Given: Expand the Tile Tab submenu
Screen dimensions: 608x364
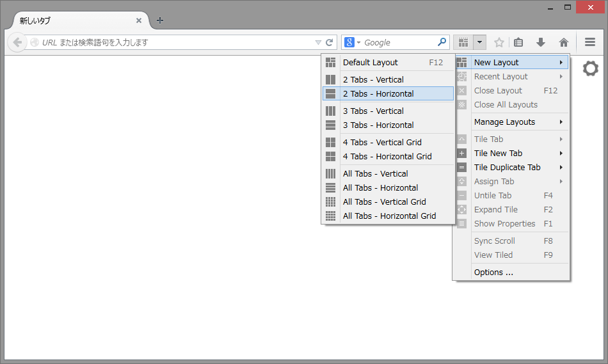Looking at the screenshot, I should coord(511,139).
